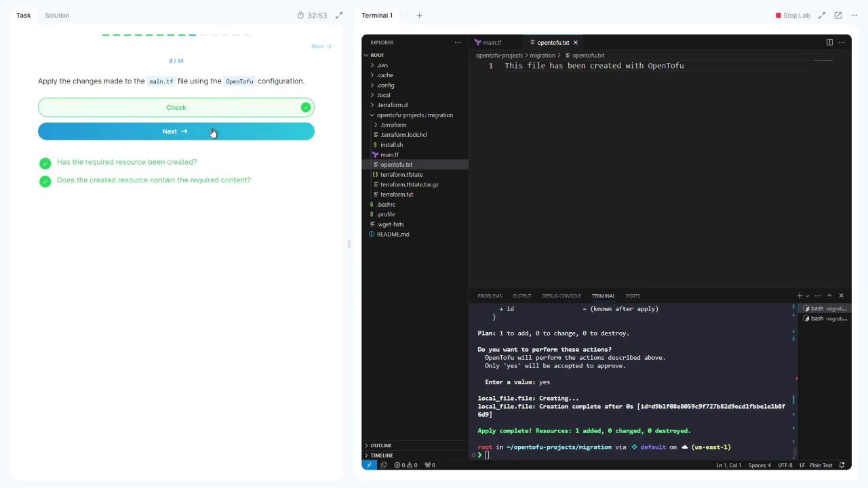Expand the OUTLINE section
This screenshot has height=488, width=868.
pos(380,445)
